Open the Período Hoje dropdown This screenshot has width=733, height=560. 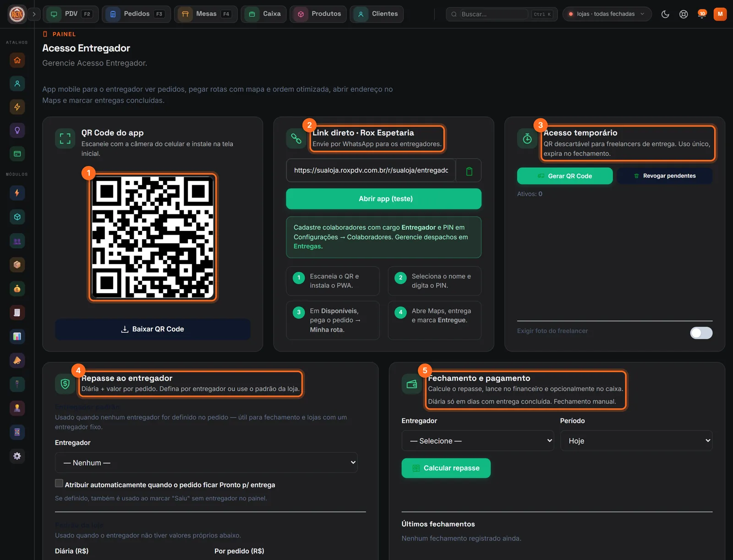pos(636,441)
